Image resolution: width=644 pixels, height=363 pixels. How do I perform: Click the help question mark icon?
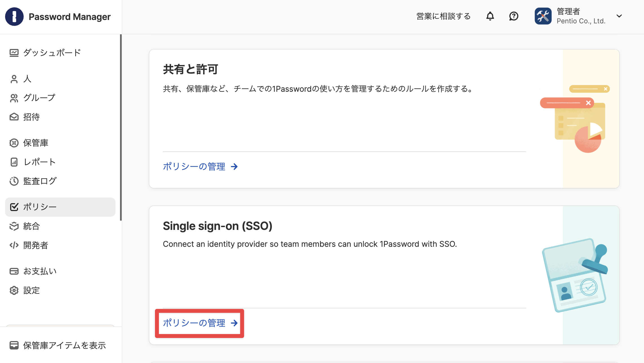point(514,16)
